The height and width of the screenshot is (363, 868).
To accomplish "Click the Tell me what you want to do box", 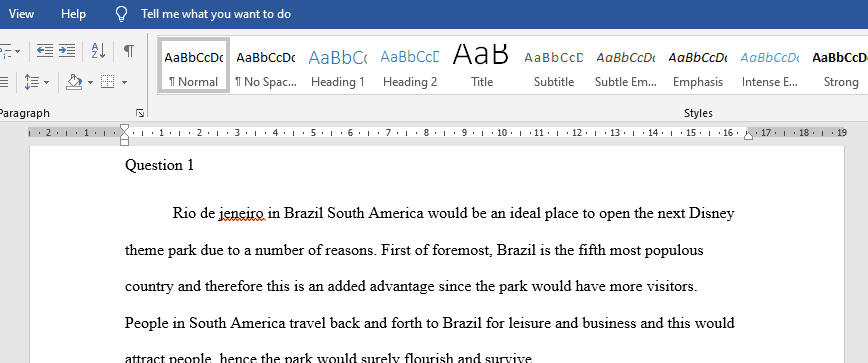I will tap(216, 14).
